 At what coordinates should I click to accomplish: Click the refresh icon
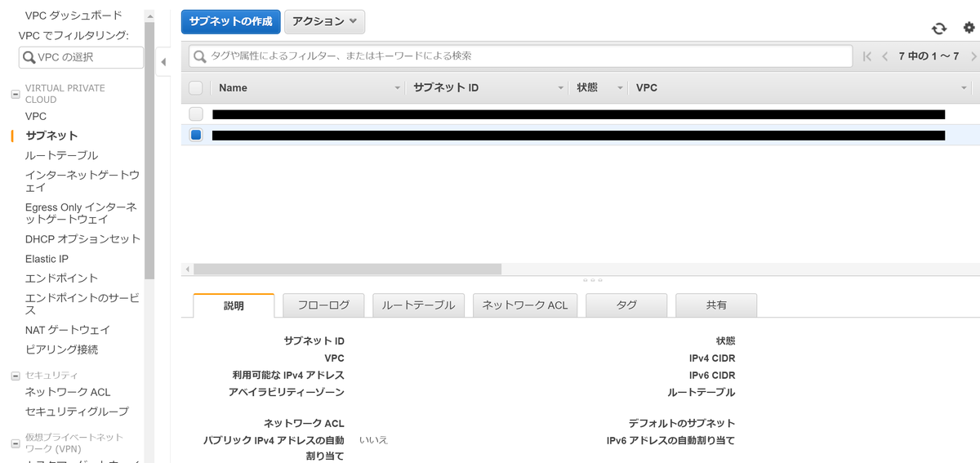point(939,29)
